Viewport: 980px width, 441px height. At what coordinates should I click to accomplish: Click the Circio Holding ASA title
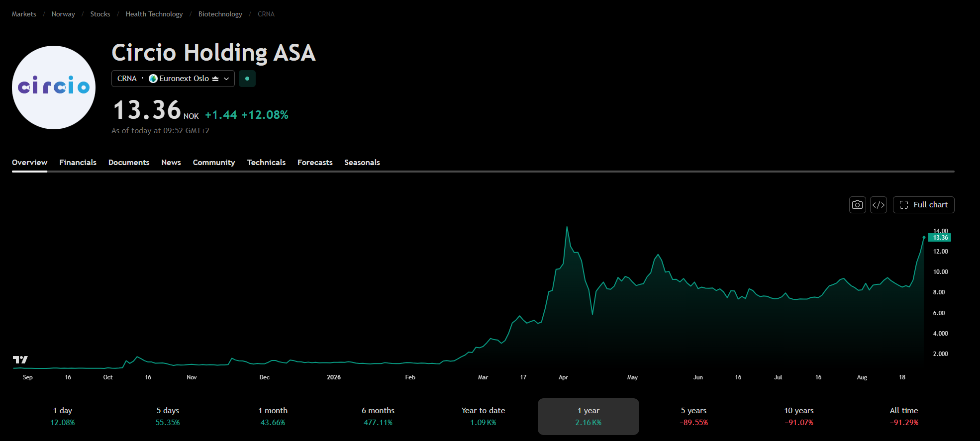point(213,53)
